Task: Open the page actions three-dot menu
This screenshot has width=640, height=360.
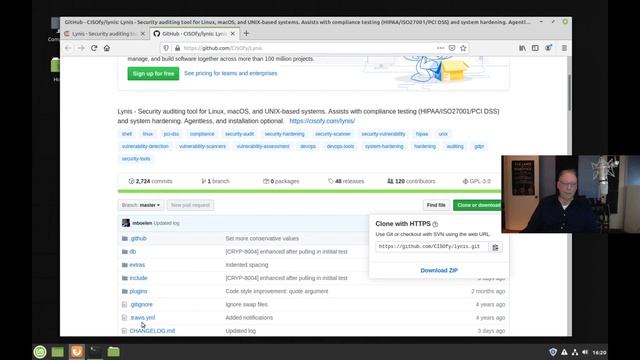Action: (440, 48)
